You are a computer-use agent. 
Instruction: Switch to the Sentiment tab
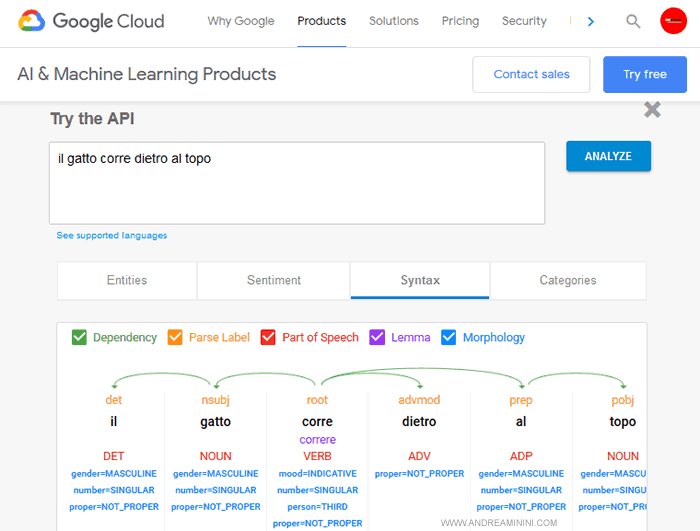point(274,281)
